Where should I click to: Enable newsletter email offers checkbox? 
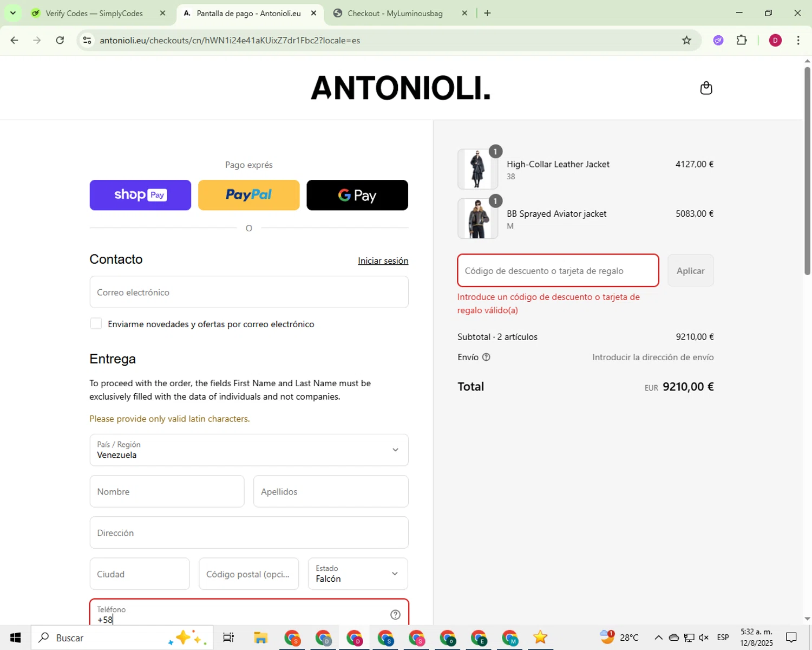96,323
